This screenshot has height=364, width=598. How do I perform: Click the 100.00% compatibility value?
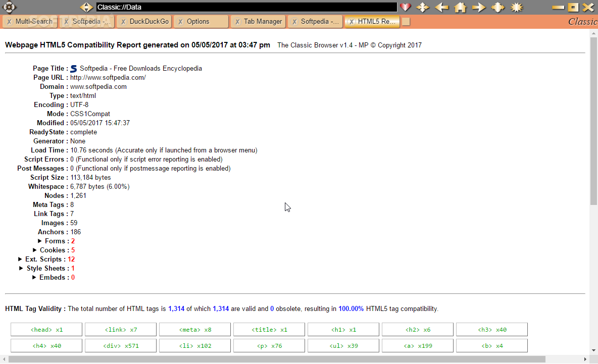(x=351, y=309)
